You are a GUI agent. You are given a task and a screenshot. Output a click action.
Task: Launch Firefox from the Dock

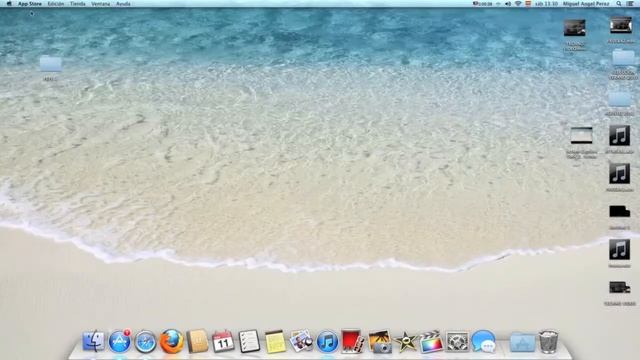pyautogui.click(x=171, y=341)
